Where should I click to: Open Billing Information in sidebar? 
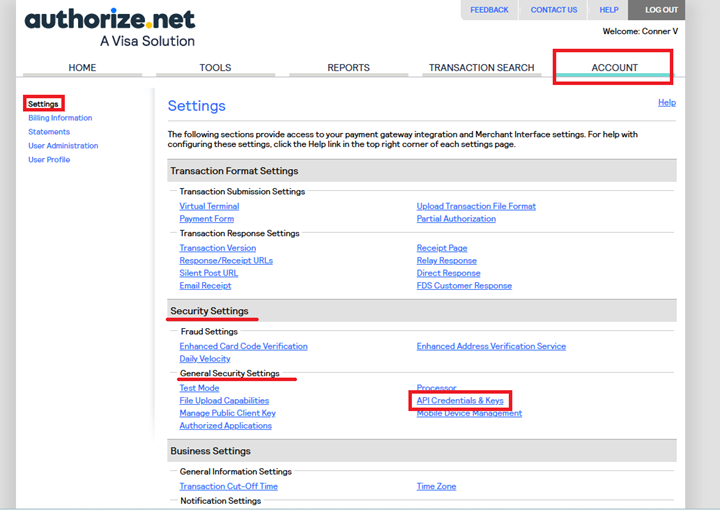coord(60,118)
